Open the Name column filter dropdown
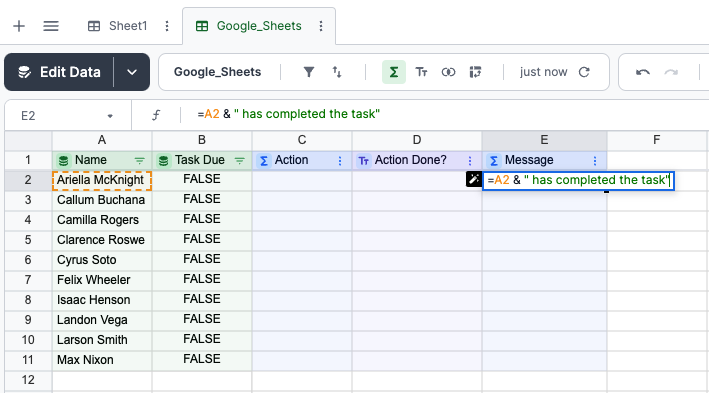This screenshot has width=709, height=393. click(139, 161)
